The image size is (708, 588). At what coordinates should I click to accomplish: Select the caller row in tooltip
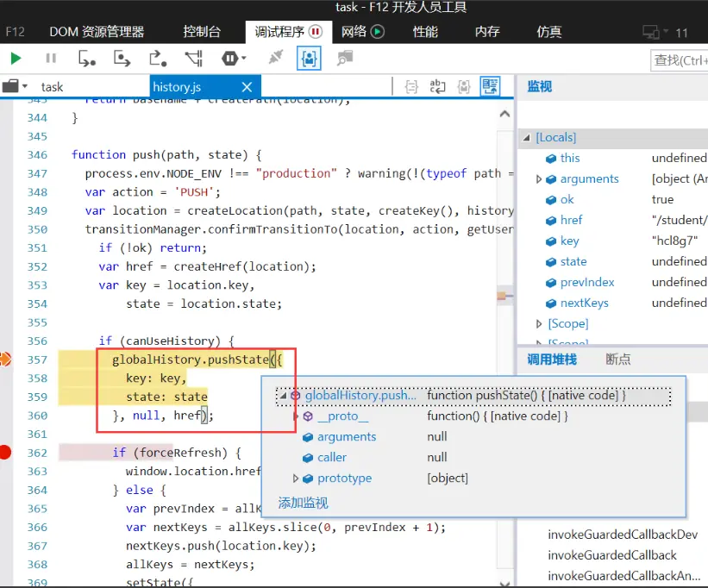coord(473,458)
